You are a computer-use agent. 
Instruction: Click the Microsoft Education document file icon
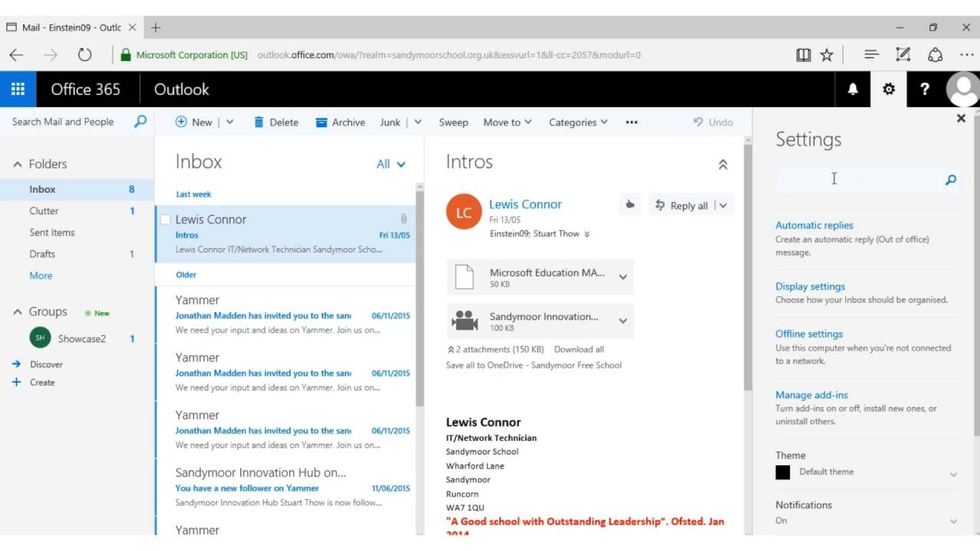point(464,276)
